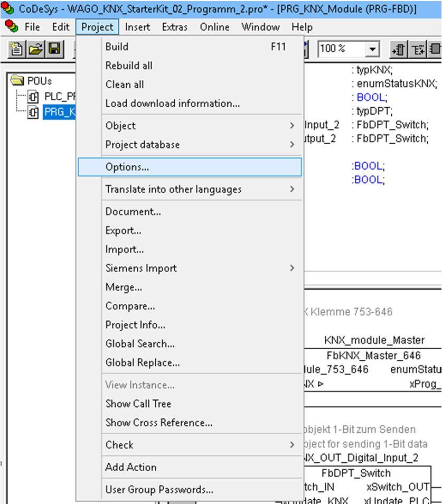This screenshot has height=504, width=442.
Task: Open the File menu
Action: coord(32,27)
